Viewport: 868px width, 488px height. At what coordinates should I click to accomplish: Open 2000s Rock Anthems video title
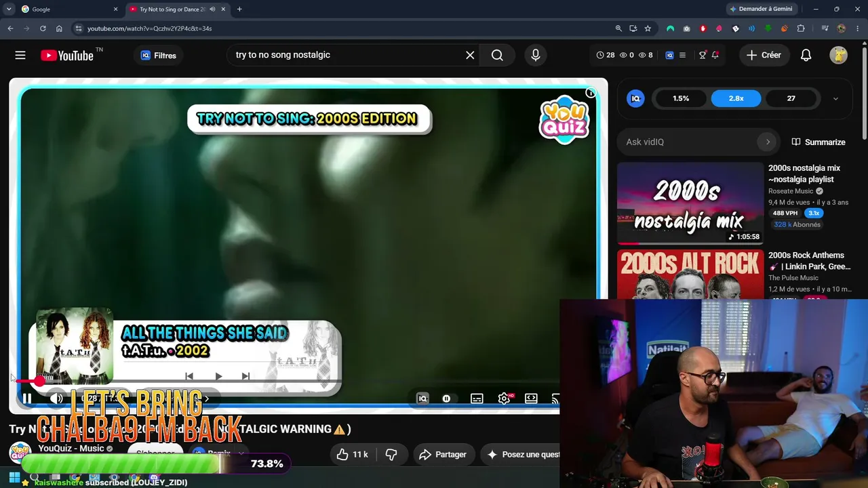tap(810, 261)
